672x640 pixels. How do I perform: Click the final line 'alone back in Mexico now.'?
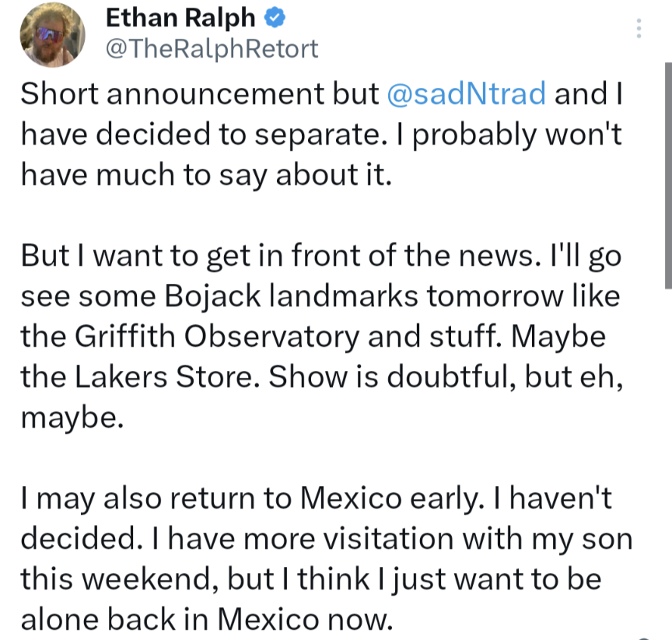point(207,620)
